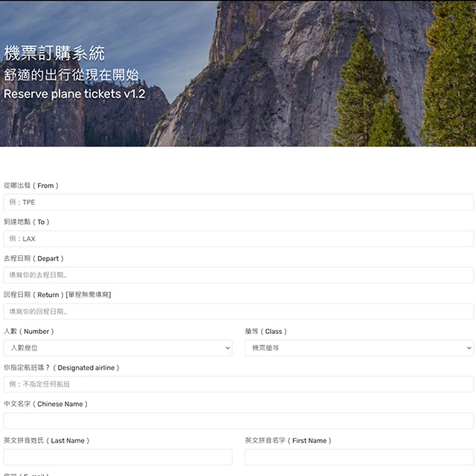Viewport: 476px width, 476px height.
Task: Focus the To destination input field
Action: pyautogui.click(x=238, y=239)
